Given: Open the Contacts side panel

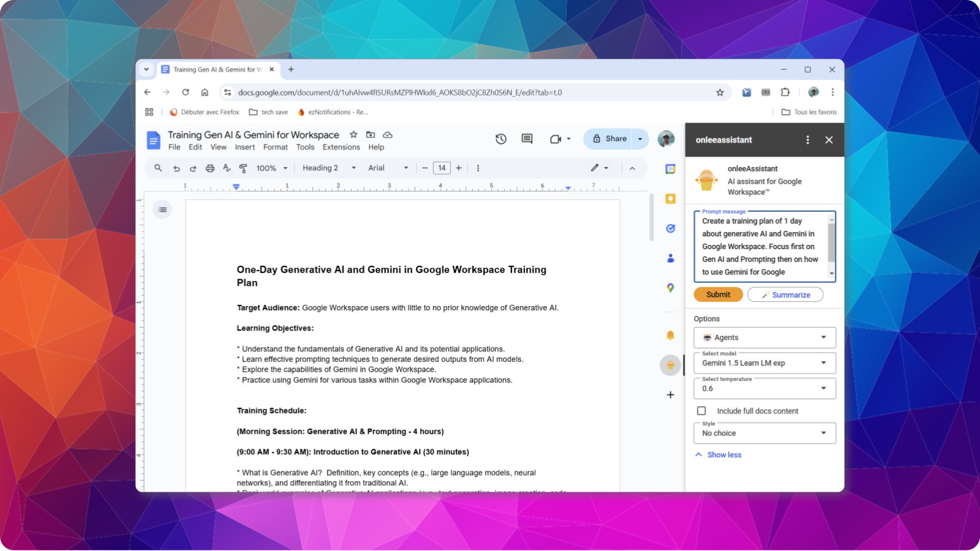Looking at the screenshot, I should coord(671,258).
